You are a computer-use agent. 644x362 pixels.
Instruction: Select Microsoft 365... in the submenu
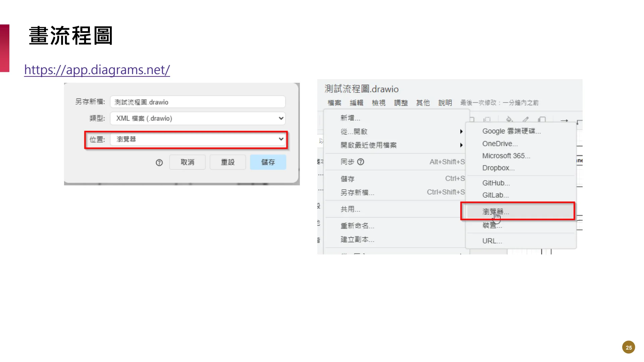(x=521, y=156)
